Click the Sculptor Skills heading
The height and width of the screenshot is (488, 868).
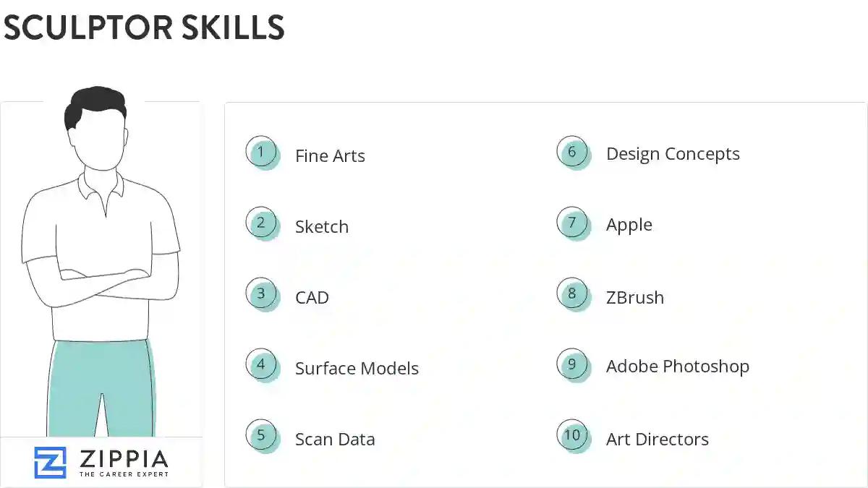tap(144, 27)
